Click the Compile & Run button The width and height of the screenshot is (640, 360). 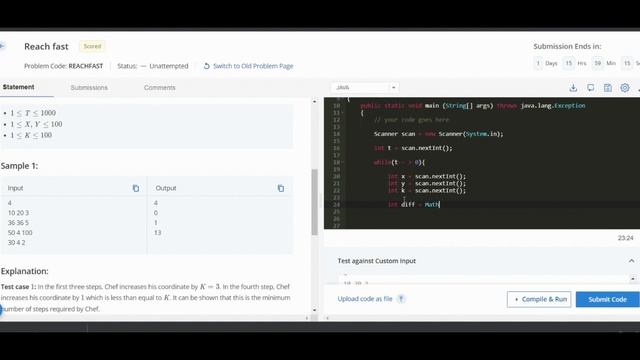coord(539,299)
